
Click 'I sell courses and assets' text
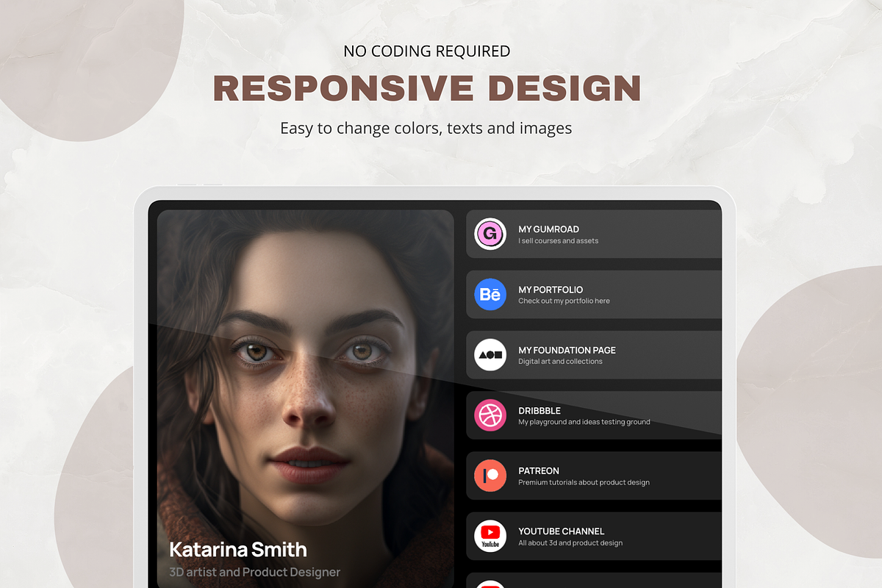pyautogui.click(x=559, y=241)
